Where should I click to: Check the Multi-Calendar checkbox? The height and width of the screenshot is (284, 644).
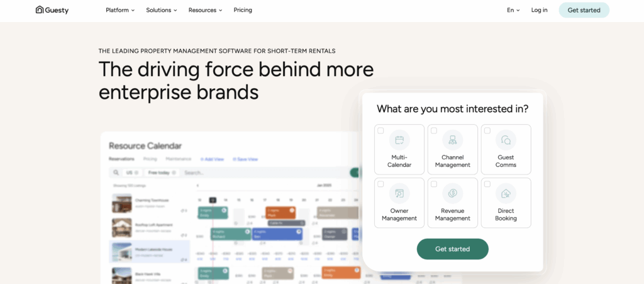pyautogui.click(x=380, y=131)
